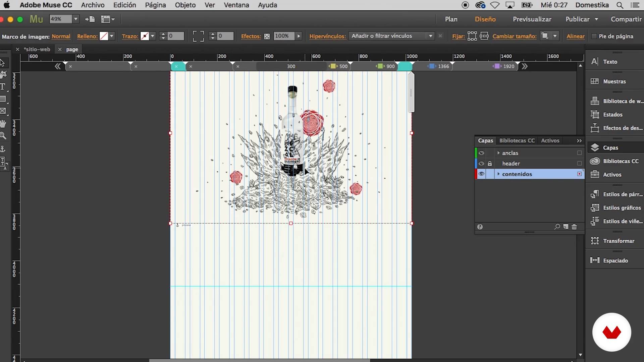Select the Zoom magnifier tool
The width and height of the screenshot is (644, 362).
(x=3, y=136)
